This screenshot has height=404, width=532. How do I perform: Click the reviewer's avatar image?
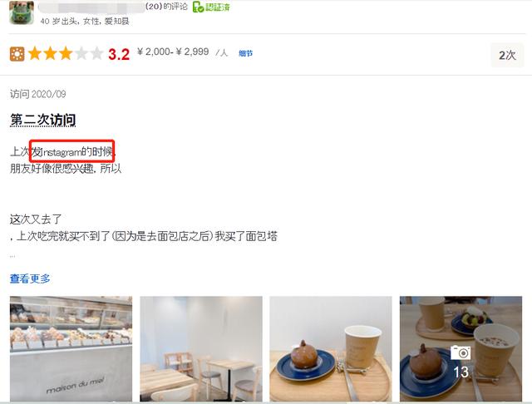pyautogui.click(x=22, y=12)
